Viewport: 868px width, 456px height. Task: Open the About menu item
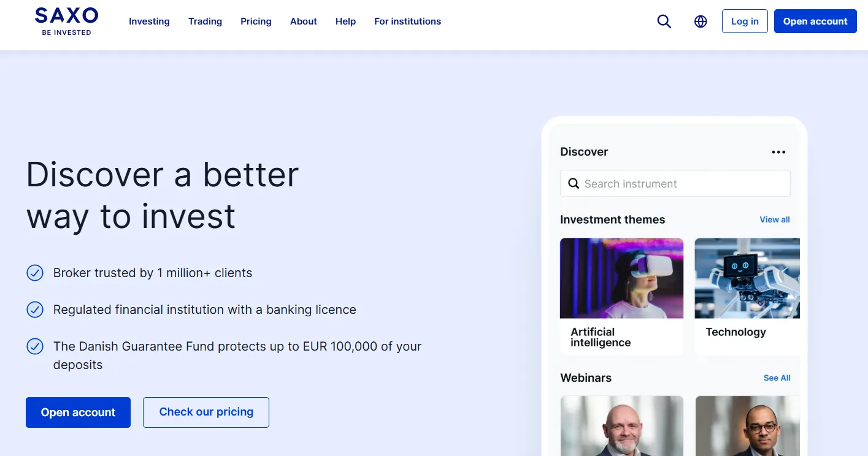pos(304,21)
